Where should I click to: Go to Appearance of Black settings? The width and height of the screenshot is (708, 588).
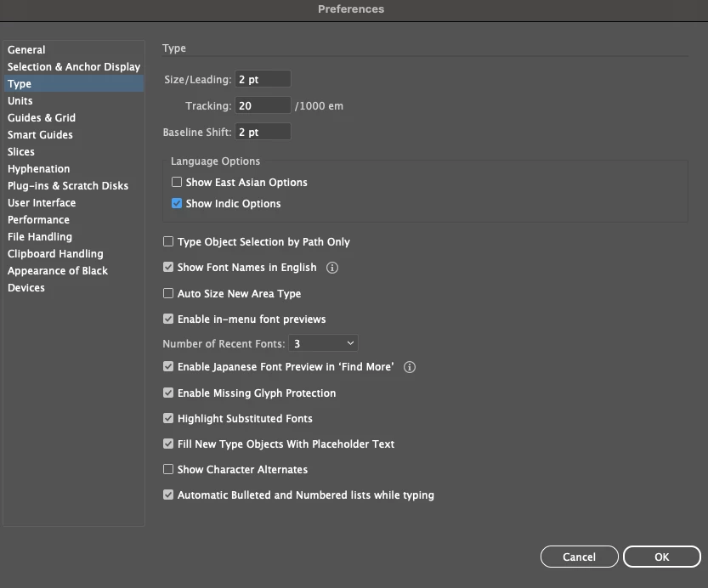[x=58, y=271]
